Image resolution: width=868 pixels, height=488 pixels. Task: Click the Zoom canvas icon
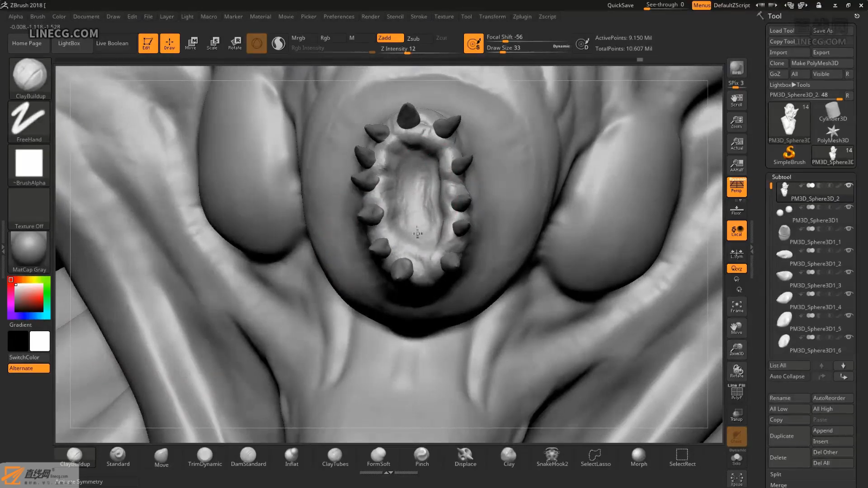tap(737, 122)
